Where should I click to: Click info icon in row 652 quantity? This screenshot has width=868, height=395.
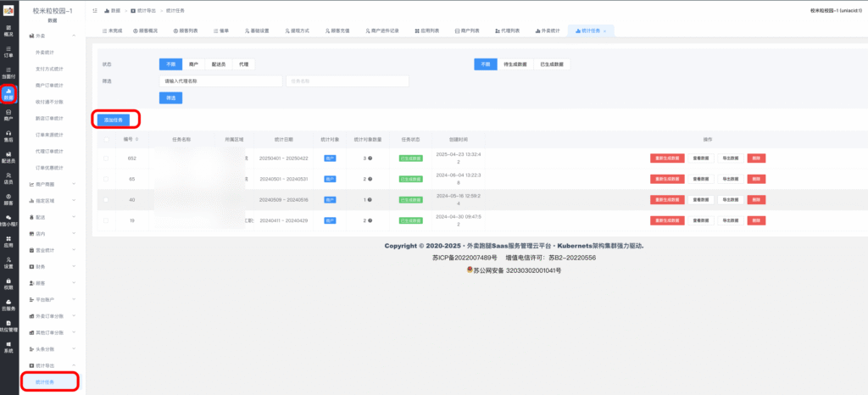tap(370, 159)
